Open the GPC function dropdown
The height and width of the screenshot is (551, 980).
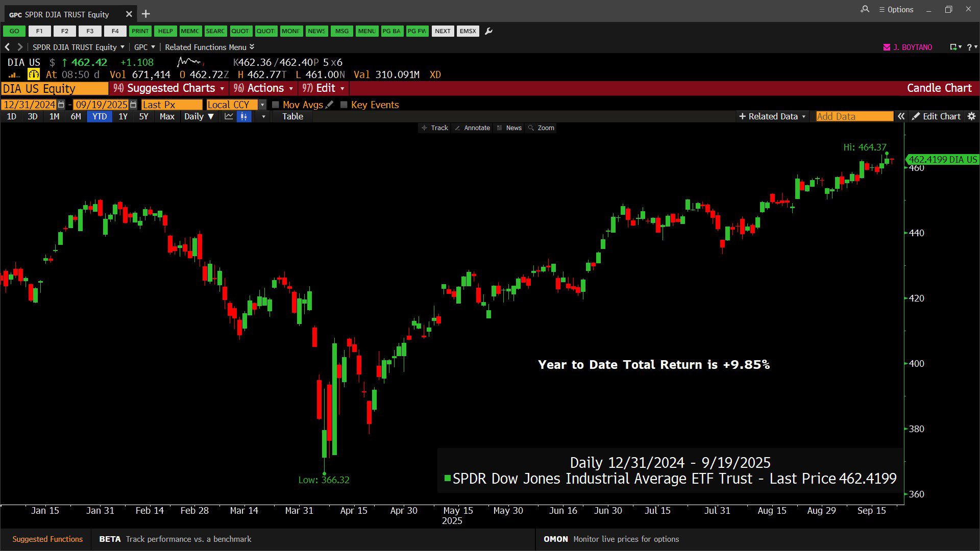(144, 47)
